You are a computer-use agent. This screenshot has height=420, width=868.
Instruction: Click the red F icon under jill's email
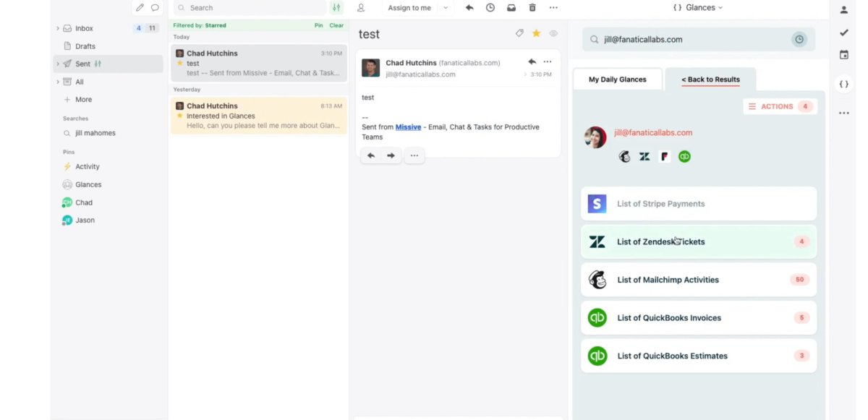tap(665, 156)
